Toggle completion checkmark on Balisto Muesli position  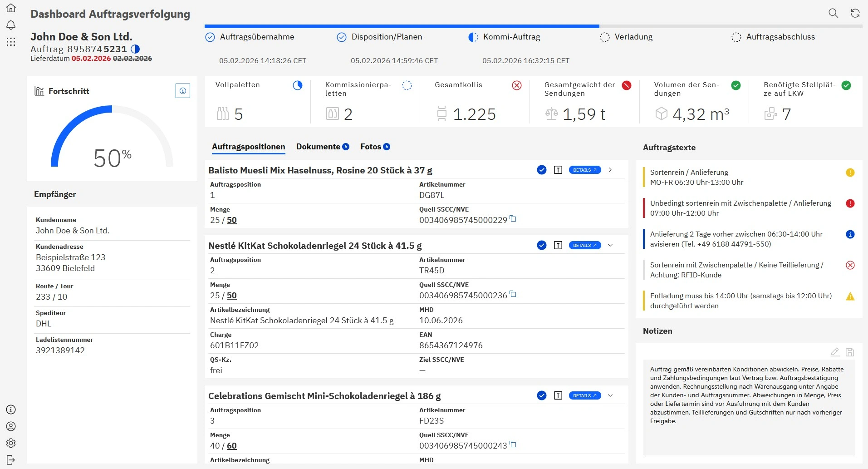(x=541, y=169)
